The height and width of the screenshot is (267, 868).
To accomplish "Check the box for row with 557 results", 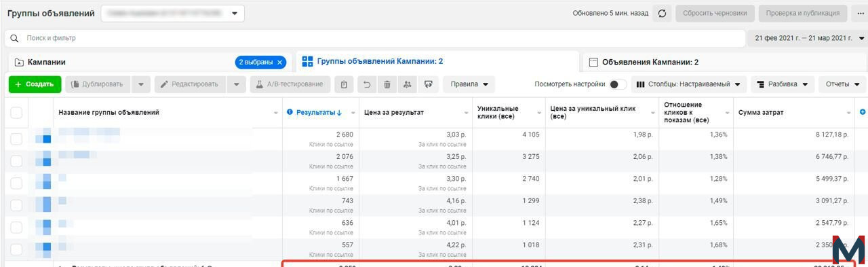I will 16,249.
